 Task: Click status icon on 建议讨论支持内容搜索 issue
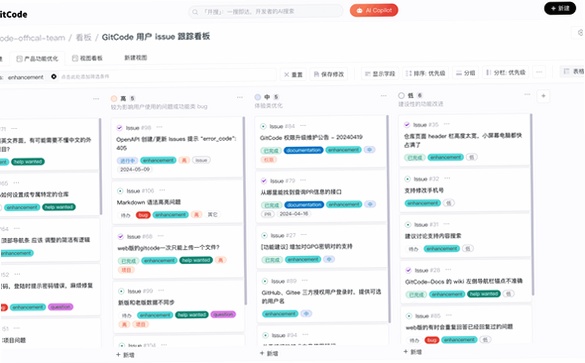coord(408,225)
